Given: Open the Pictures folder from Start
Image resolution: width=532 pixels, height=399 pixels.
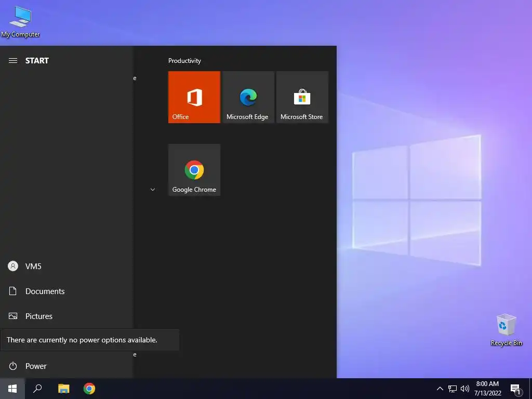Looking at the screenshot, I should [x=66, y=316].
